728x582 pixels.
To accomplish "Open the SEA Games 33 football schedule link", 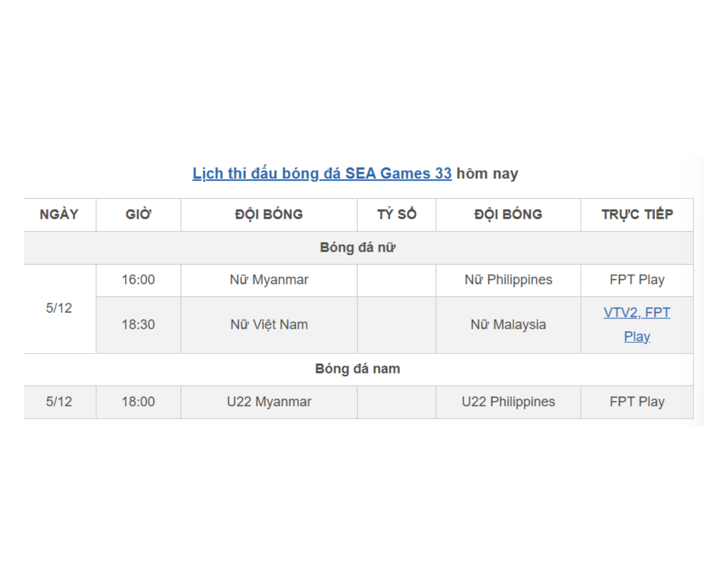I will coord(322,174).
